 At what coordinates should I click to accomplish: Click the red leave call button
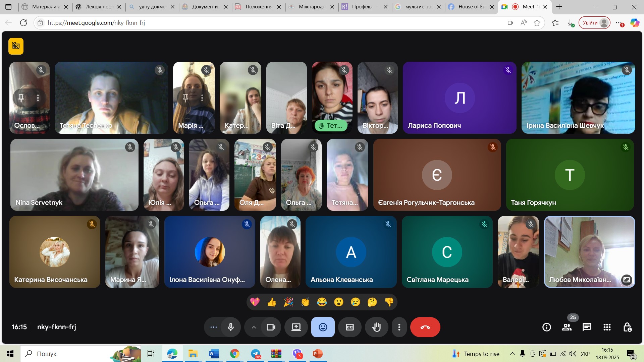[425, 327]
